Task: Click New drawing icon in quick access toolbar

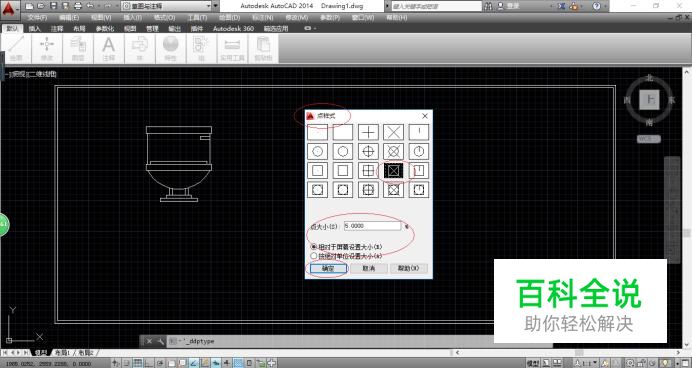Action: (x=30, y=6)
